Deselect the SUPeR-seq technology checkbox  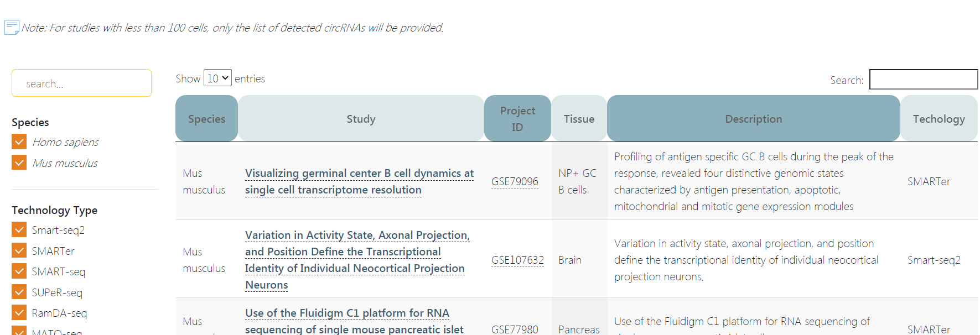19,292
